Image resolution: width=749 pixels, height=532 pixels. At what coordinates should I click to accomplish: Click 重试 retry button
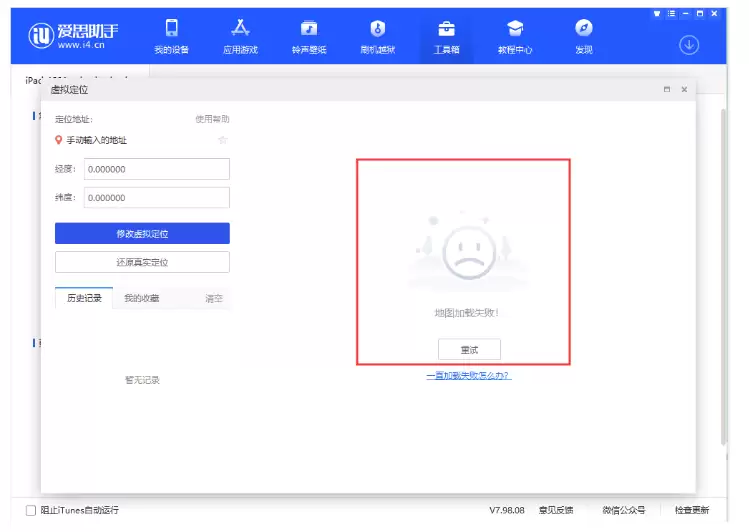(x=469, y=350)
